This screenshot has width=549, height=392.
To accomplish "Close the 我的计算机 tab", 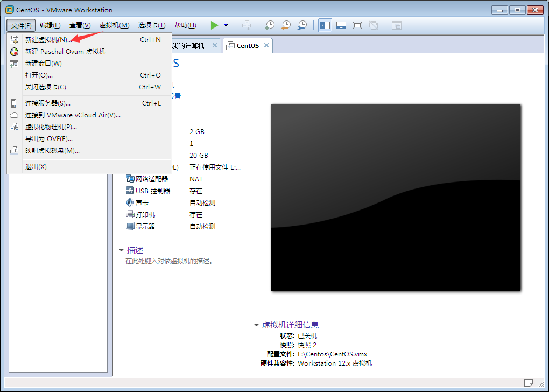I will tap(215, 45).
